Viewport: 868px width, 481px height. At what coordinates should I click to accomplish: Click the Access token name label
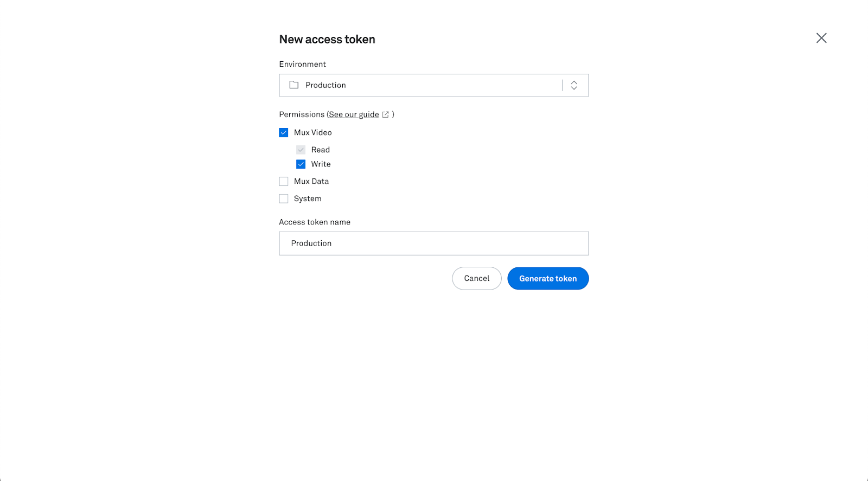point(315,222)
